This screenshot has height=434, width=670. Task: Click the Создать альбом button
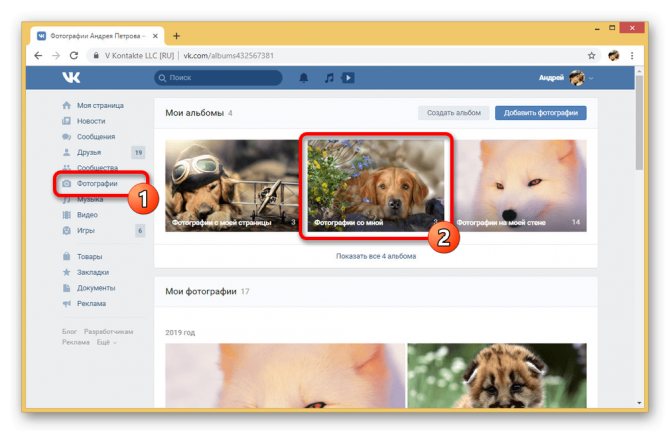coord(454,113)
